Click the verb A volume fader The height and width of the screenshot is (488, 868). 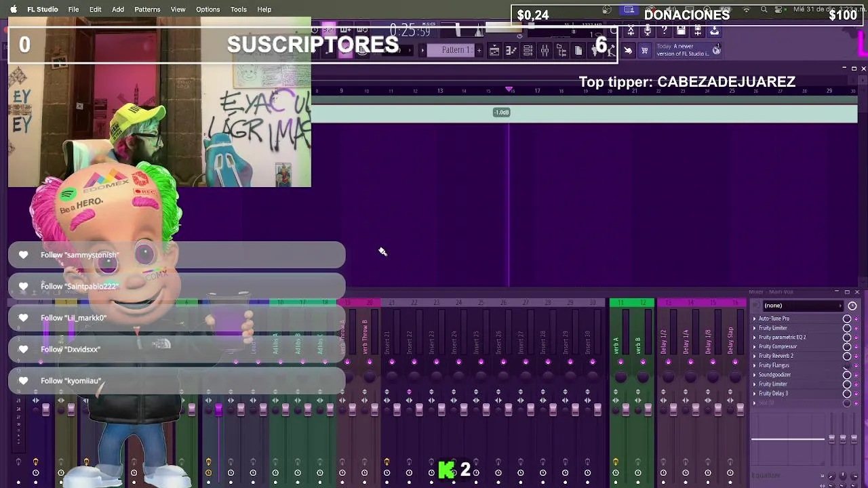625,409
